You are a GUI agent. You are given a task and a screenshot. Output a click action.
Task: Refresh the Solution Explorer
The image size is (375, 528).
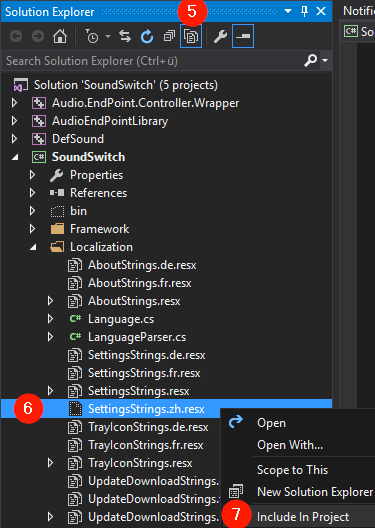147,36
